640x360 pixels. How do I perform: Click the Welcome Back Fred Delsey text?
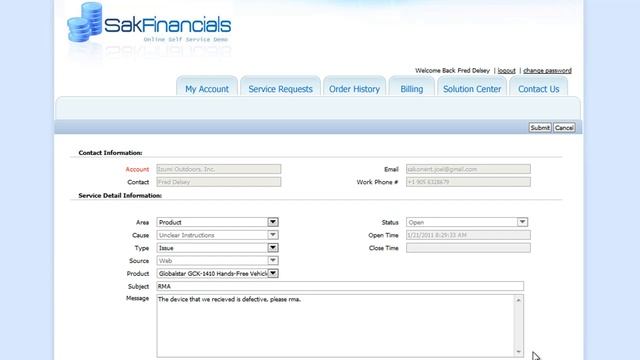(452, 71)
